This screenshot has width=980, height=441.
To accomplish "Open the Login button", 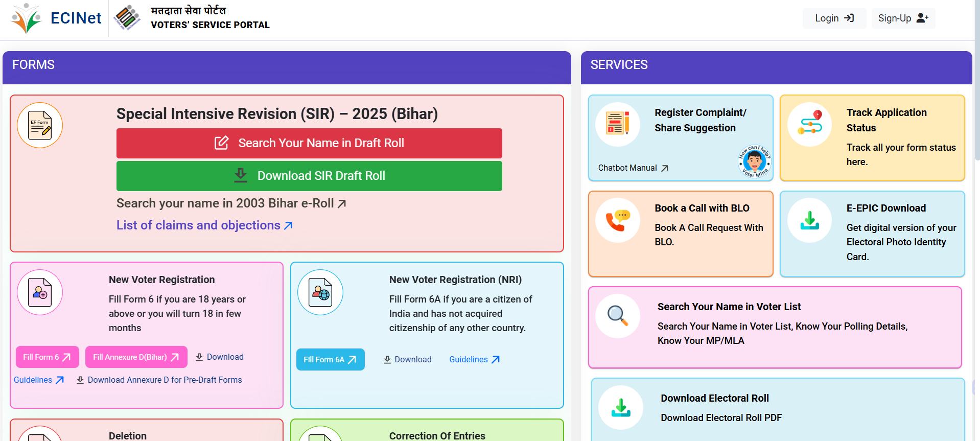I will click(x=834, y=18).
